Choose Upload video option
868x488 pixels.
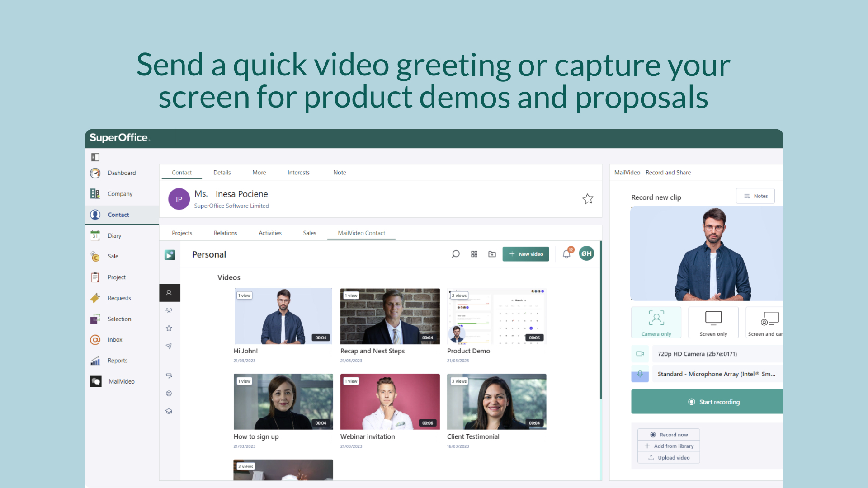[669, 458]
